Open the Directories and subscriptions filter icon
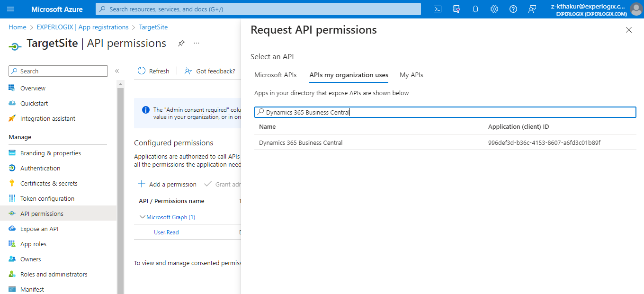Image resolution: width=644 pixels, height=294 pixels. tap(456, 9)
